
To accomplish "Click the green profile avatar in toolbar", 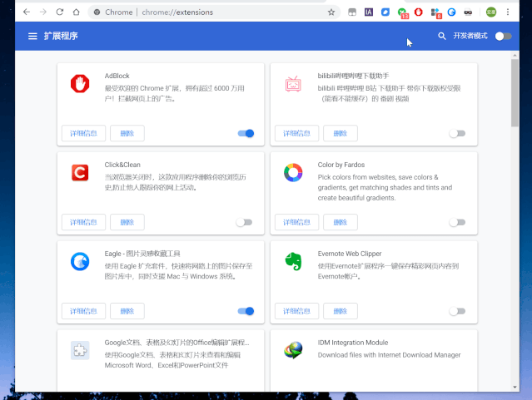I will [x=491, y=12].
